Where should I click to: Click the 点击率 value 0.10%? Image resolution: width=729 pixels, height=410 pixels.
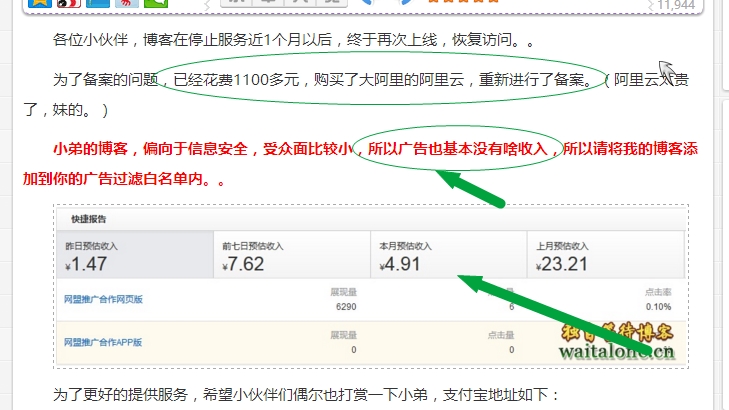658,307
